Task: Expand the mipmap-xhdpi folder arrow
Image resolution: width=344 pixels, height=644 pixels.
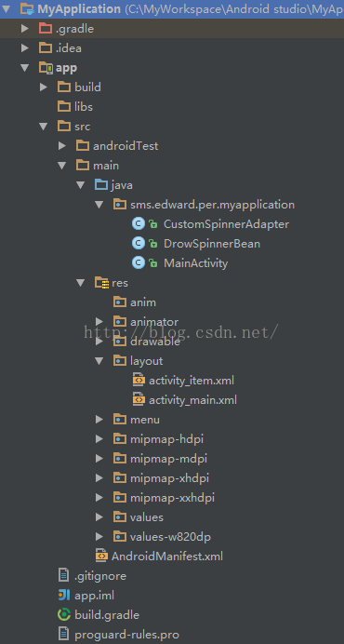Action: tap(99, 478)
